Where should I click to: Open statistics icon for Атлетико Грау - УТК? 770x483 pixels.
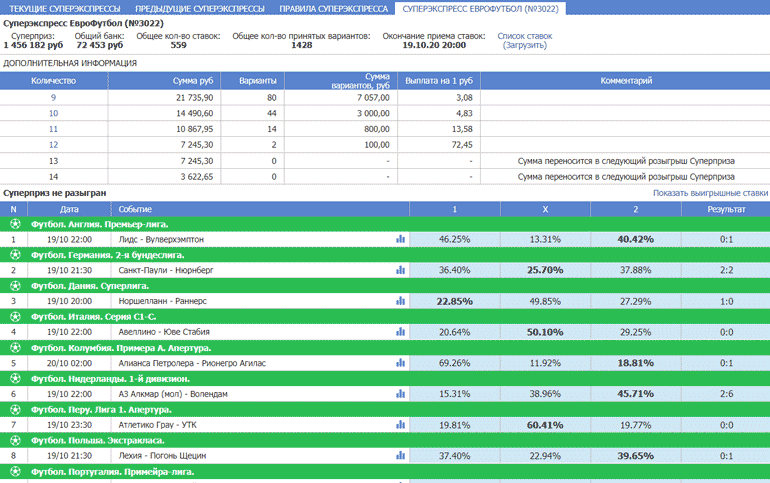click(x=400, y=425)
